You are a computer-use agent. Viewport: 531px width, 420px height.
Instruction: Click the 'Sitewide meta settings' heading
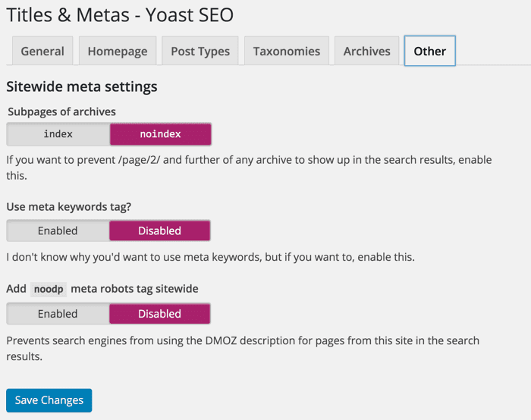81,86
